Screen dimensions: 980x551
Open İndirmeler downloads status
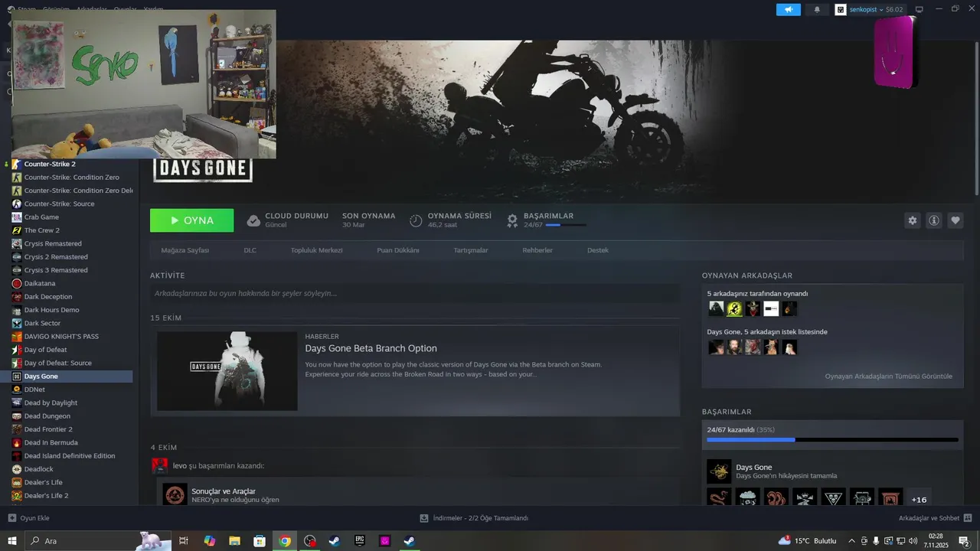(474, 518)
